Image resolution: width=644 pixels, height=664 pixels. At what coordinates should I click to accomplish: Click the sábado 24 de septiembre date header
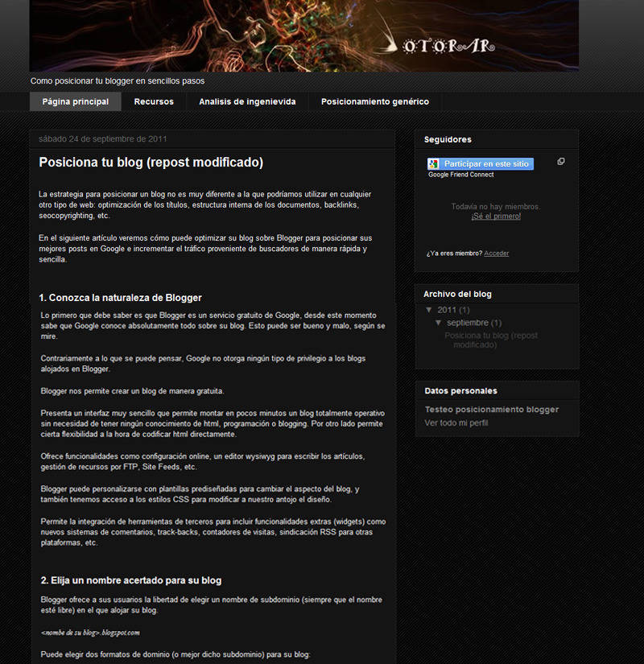pyautogui.click(x=103, y=139)
